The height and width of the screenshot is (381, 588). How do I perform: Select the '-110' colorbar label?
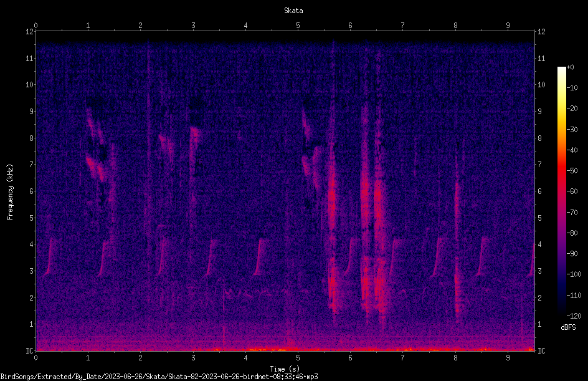pyautogui.click(x=574, y=296)
